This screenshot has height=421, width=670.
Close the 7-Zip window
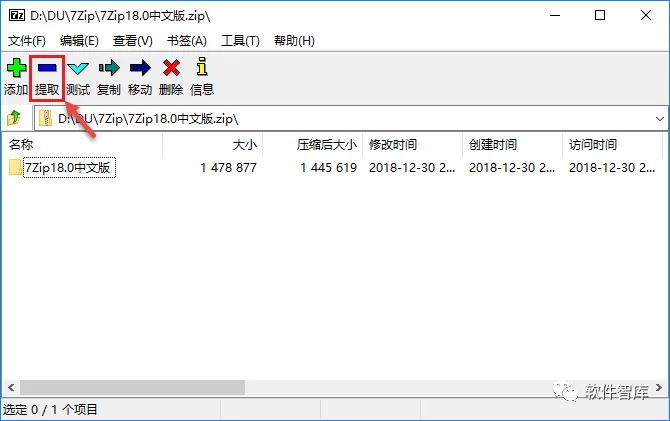pyautogui.click(x=646, y=16)
